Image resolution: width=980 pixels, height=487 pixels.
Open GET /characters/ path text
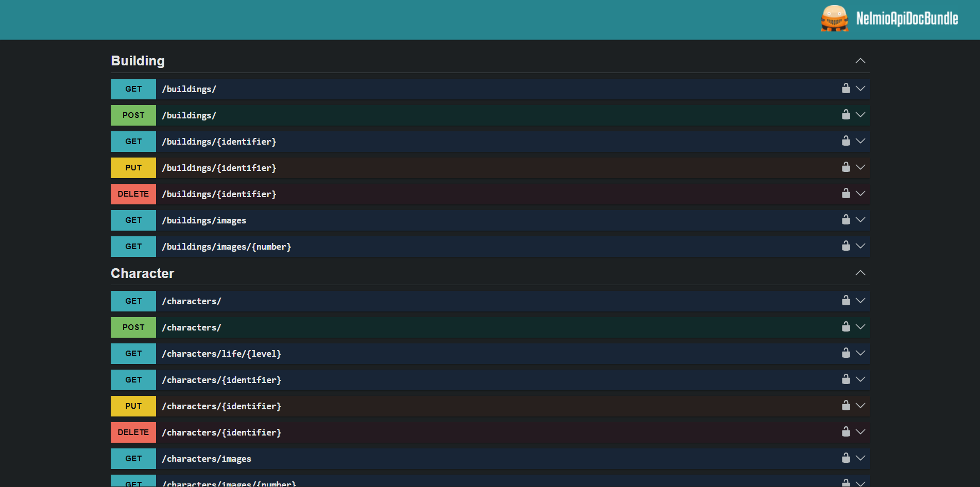click(x=192, y=301)
